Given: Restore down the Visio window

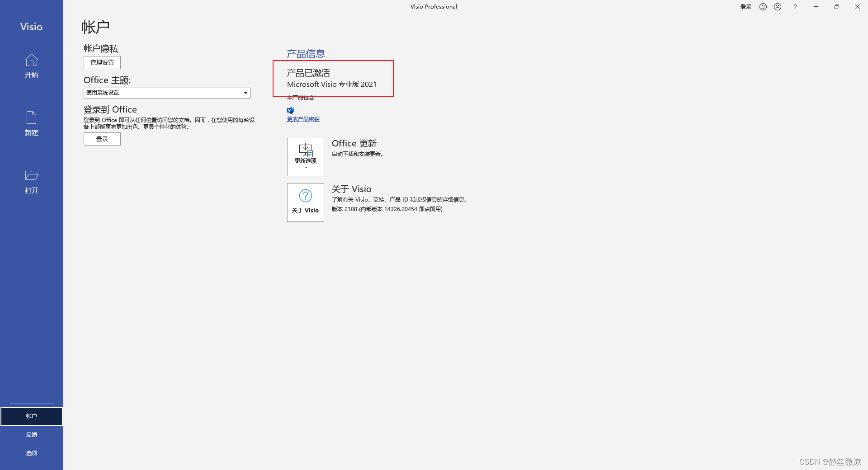Looking at the screenshot, I should point(837,7).
